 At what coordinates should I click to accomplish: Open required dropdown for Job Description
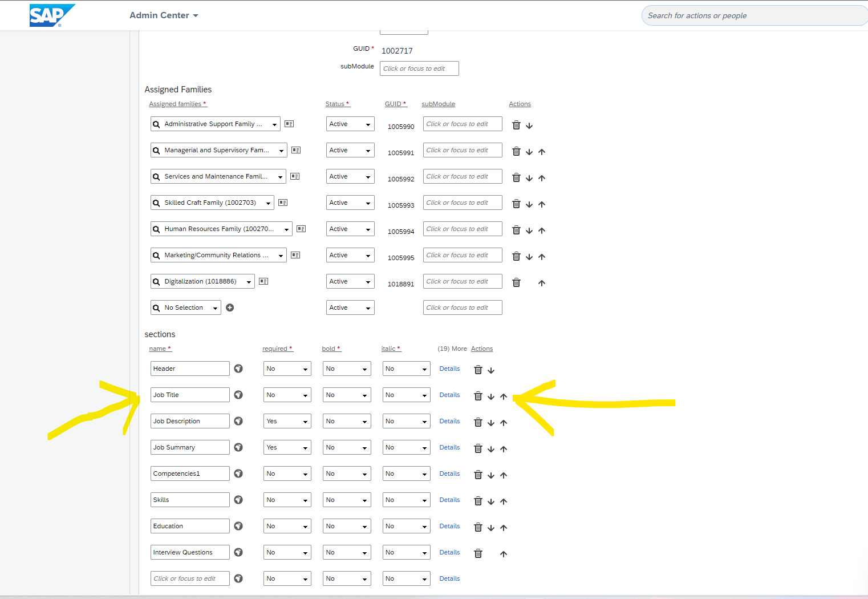[x=287, y=421]
